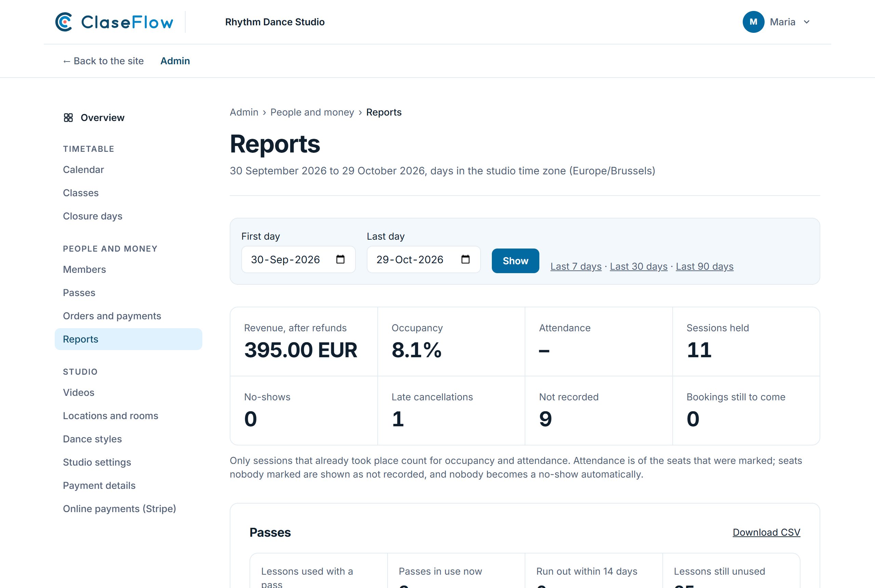This screenshot has height=588, width=875.
Task: Open Payment details
Action: 99,485
